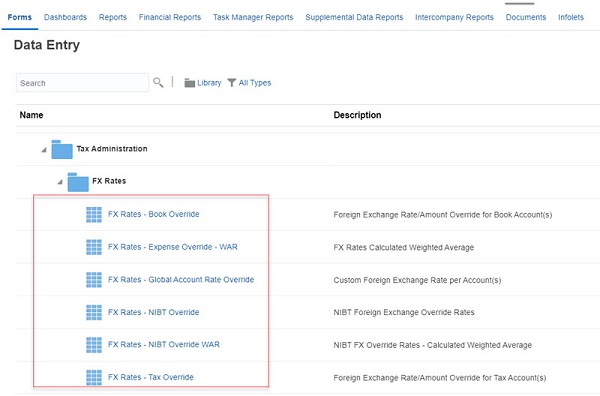Screen dimensions: 600x396
Task: Open the Infolets tab
Action: pos(571,17)
